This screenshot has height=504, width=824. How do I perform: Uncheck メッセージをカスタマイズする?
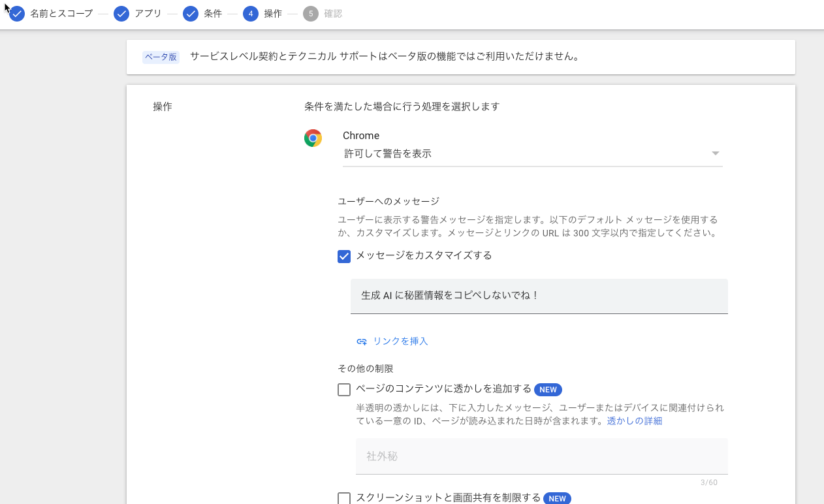[x=344, y=256]
